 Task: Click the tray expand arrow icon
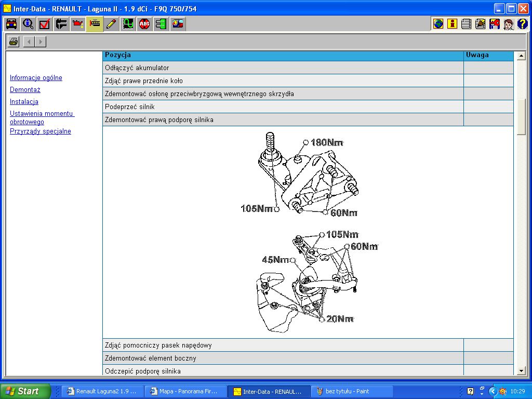493,391
